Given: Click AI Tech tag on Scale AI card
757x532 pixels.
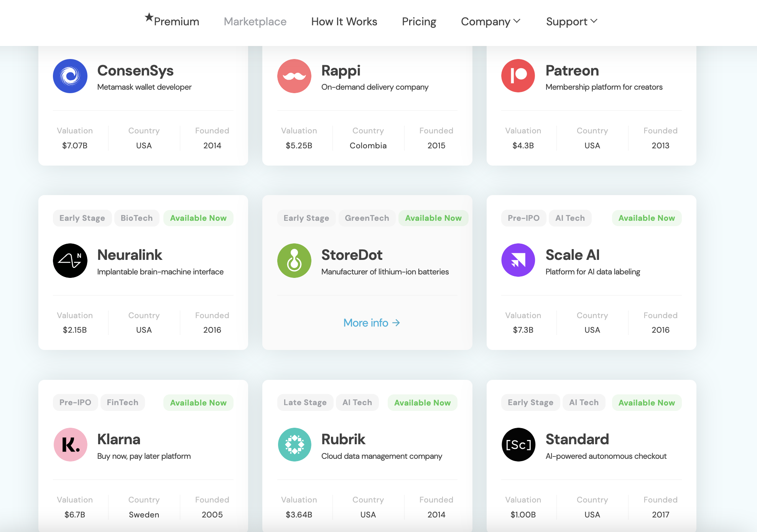Looking at the screenshot, I should click(570, 218).
